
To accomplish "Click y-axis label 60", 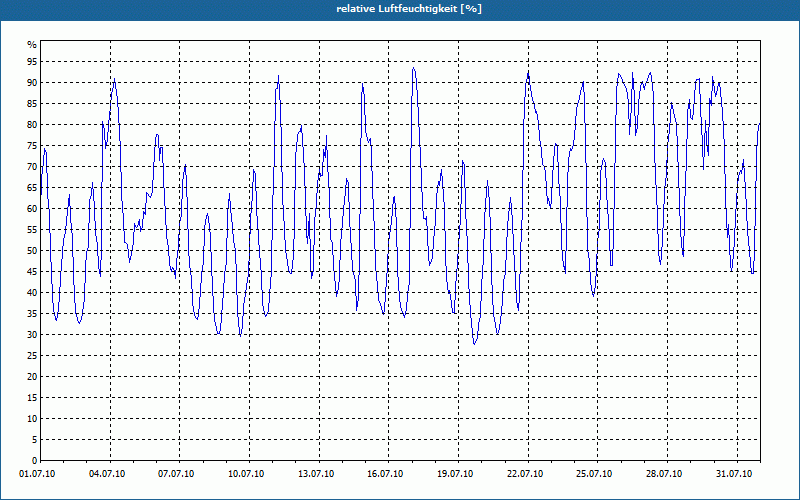I will [x=32, y=209].
